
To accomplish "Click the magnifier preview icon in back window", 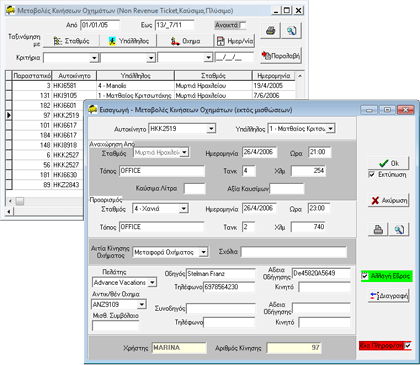I will pyautogui.click(x=291, y=31).
